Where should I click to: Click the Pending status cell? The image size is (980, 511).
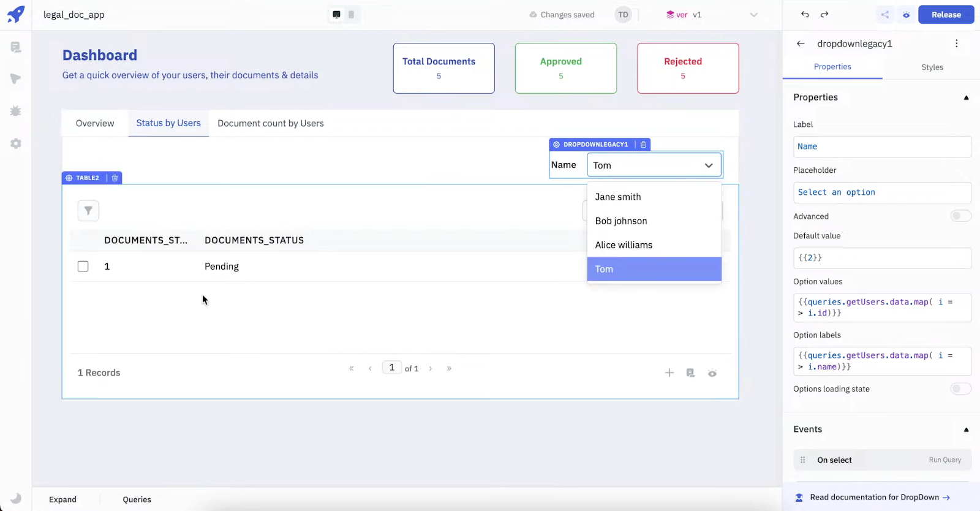coord(222,267)
